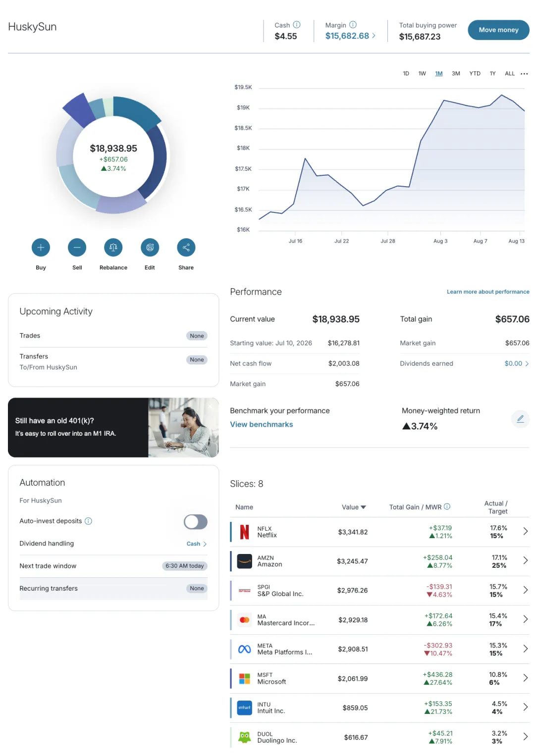Click the Edit target icon
The height and width of the screenshot is (756, 535).
(150, 248)
